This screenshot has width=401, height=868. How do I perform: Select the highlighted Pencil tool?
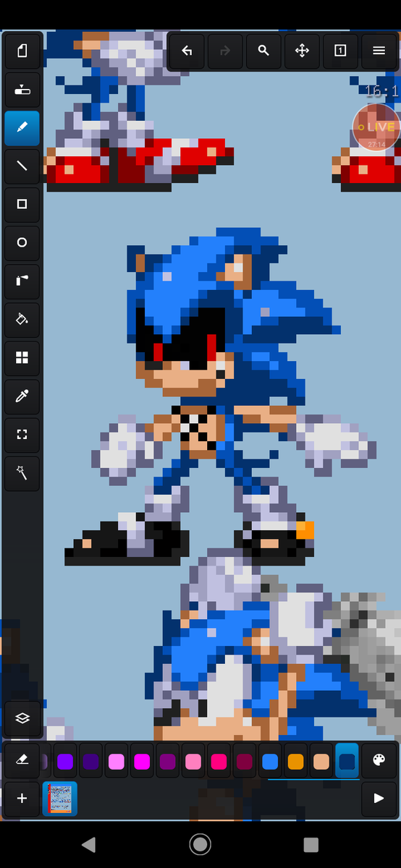22,128
